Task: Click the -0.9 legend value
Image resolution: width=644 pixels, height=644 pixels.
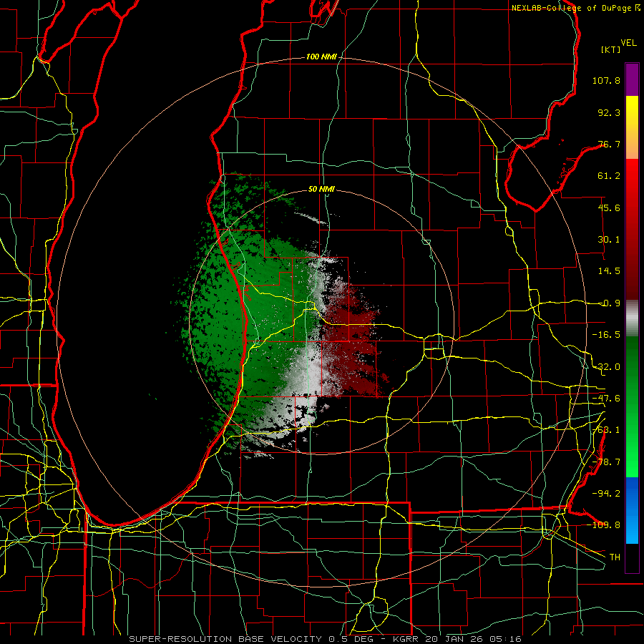Action: 609,303
